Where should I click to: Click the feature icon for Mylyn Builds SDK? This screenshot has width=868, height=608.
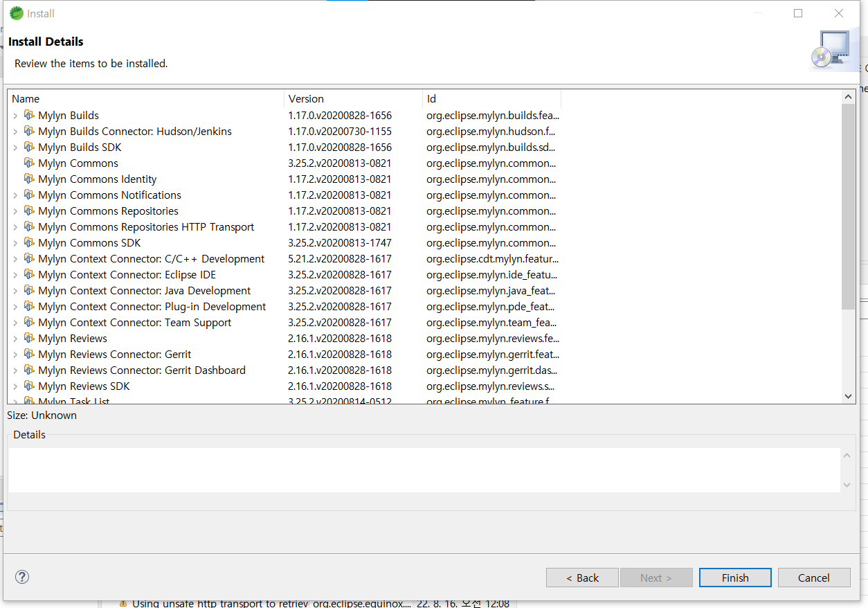coord(29,147)
